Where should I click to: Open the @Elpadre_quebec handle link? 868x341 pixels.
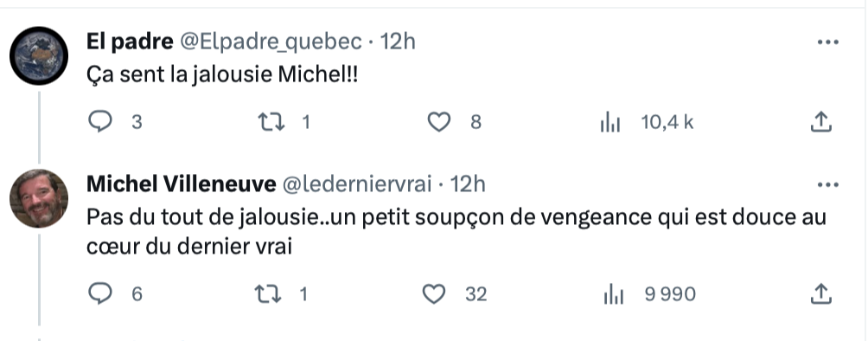tap(271, 42)
